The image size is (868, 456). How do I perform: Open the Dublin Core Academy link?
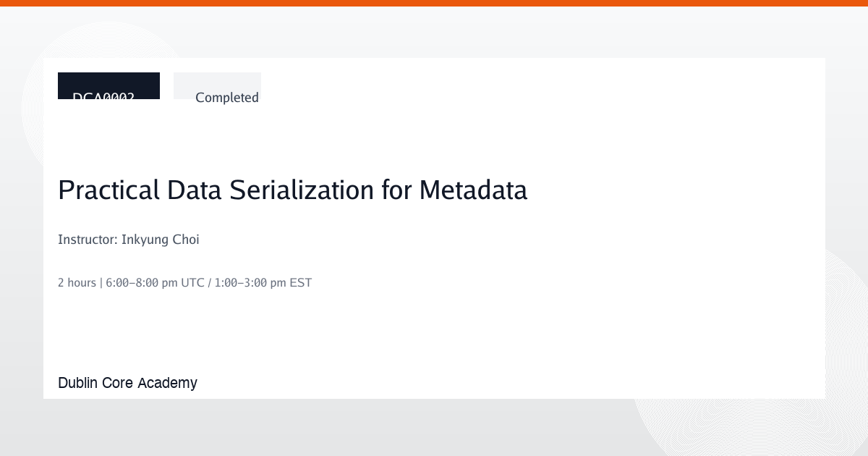(x=127, y=383)
